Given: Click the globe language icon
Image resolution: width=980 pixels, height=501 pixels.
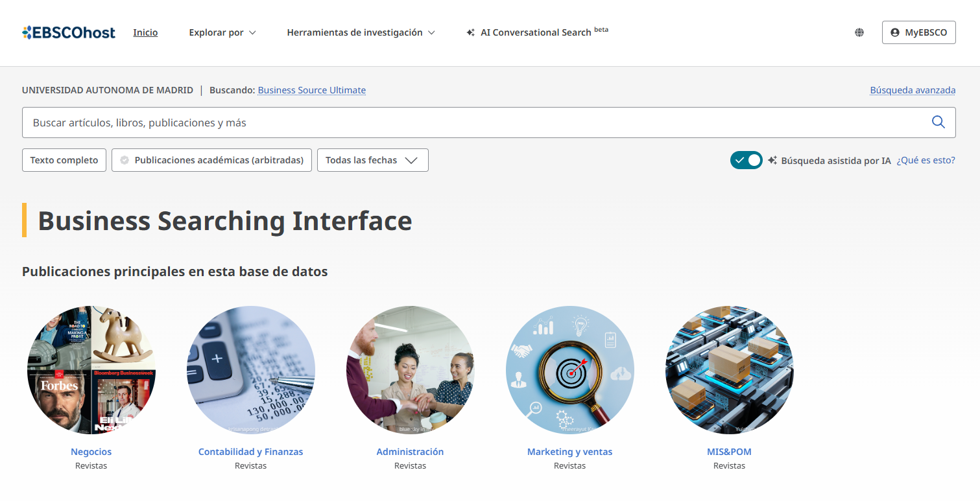Looking at the screenshot, I should (859, 32).
